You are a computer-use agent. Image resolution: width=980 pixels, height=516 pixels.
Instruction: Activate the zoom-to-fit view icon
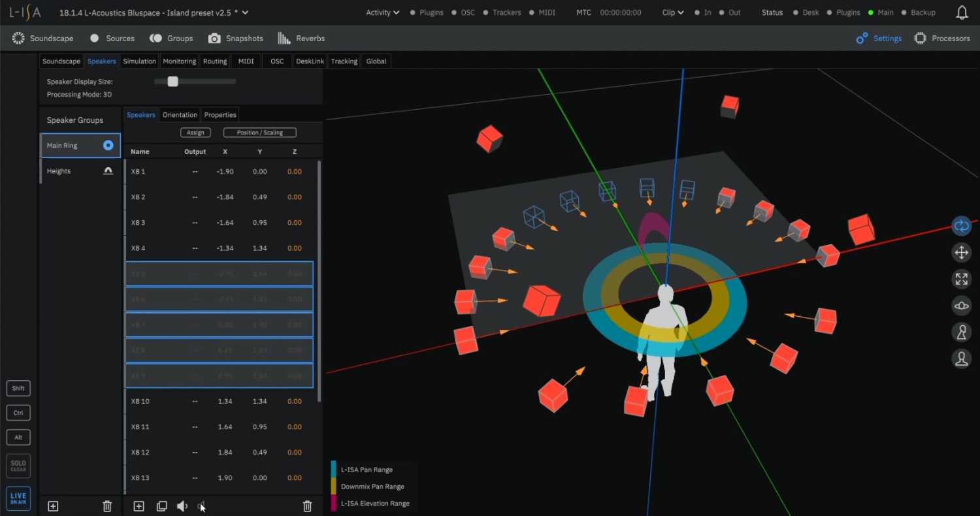point(961,279)
